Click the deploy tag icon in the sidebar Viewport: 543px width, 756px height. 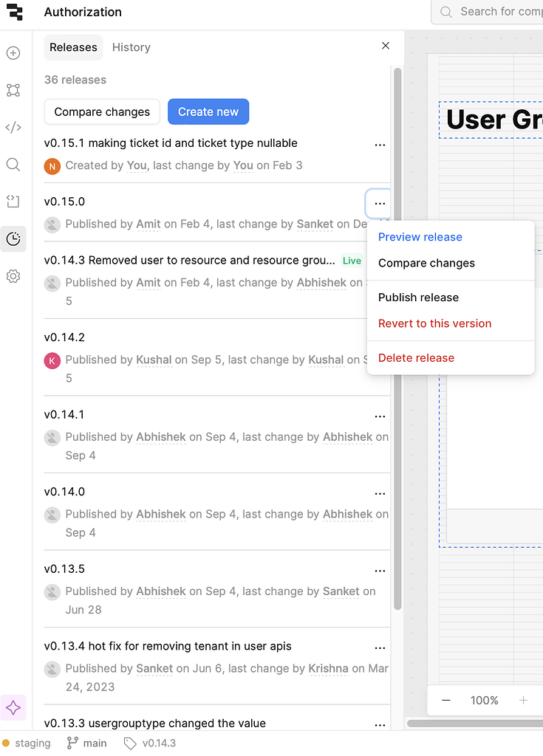pyautogui.click(x=13, y=201)
